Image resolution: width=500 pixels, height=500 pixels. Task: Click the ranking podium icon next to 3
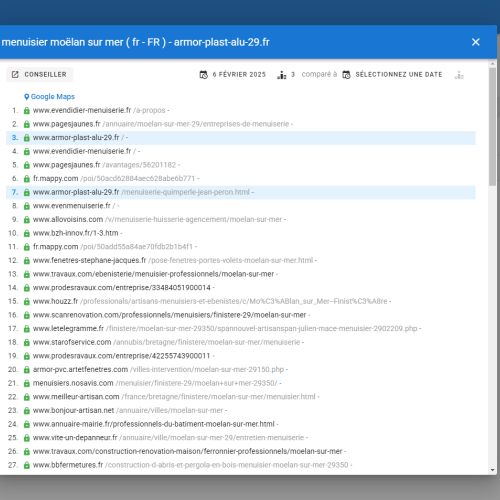pyautogui.click(x=282, y=75)
